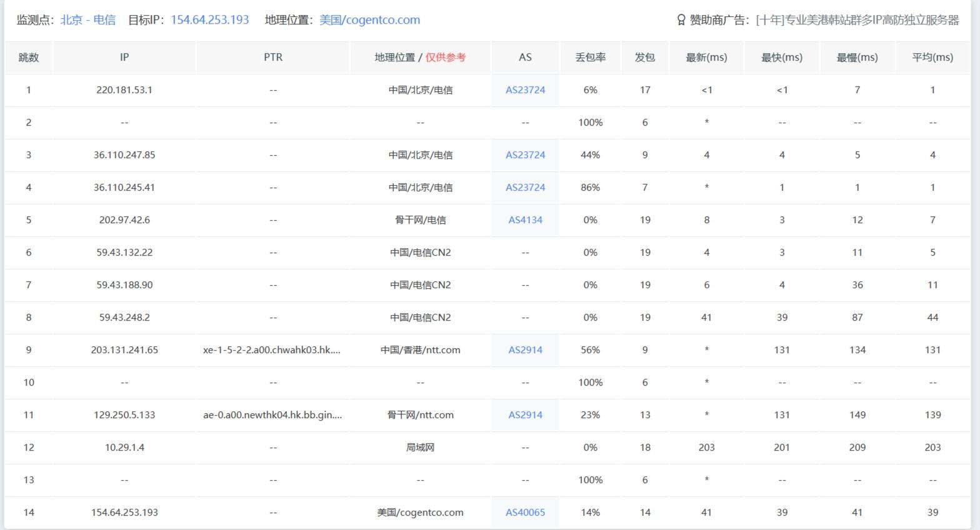
Task: Open AS2914 link for 129.250.5.133
Action: 525,415
